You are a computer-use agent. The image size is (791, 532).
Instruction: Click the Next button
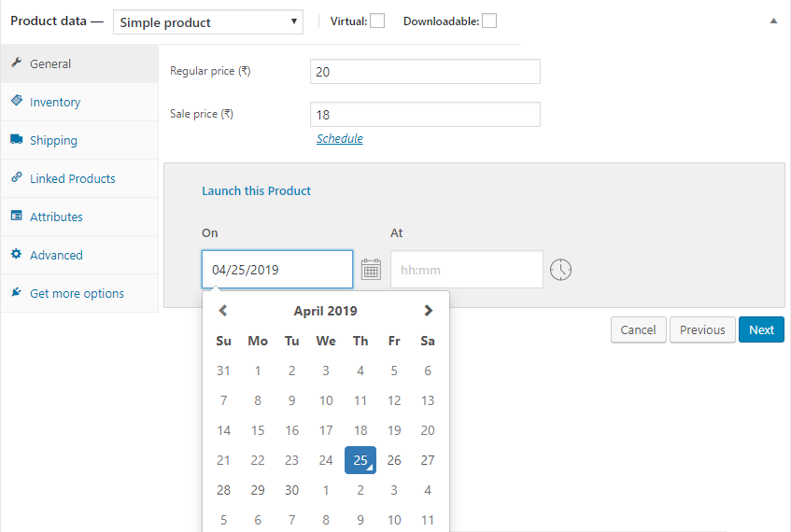click(761, 329)
